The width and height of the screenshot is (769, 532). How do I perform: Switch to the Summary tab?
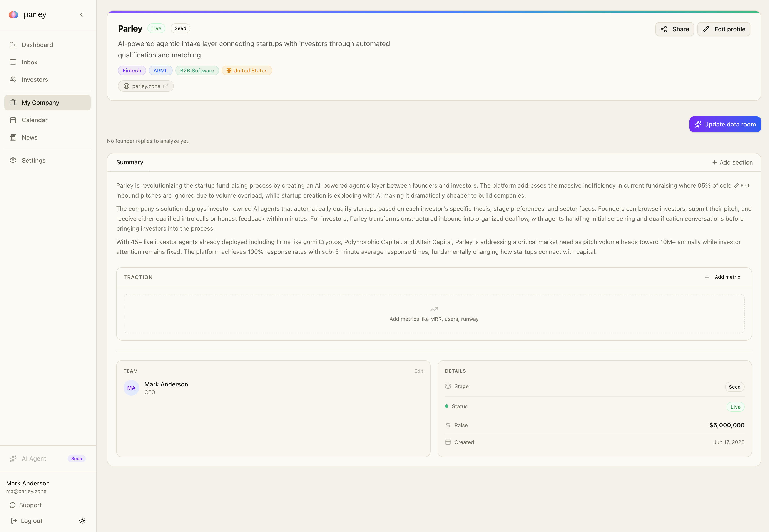(130, 162)
